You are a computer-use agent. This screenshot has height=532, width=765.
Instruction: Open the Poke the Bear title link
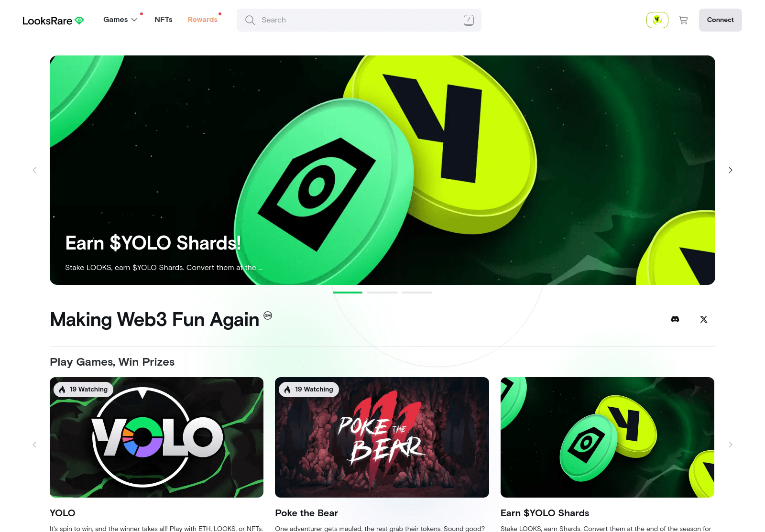(x=306, y=513)
